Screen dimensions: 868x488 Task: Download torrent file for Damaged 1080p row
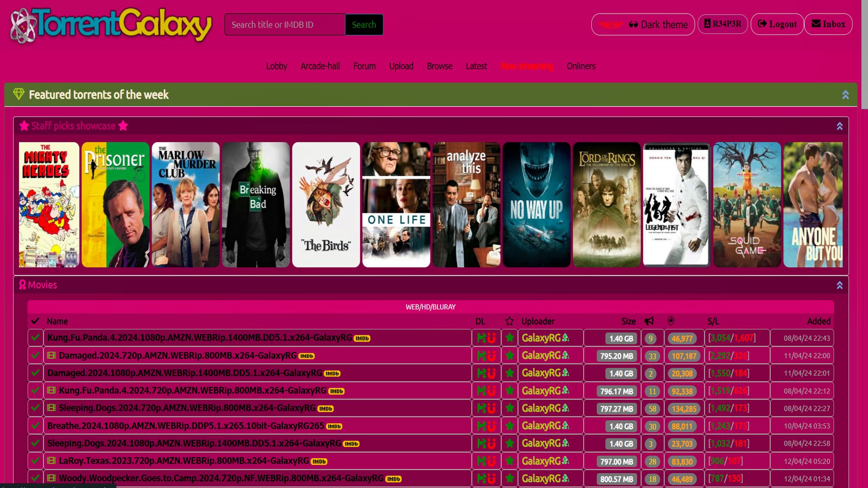pyautogui.click(x=481, y=373)
